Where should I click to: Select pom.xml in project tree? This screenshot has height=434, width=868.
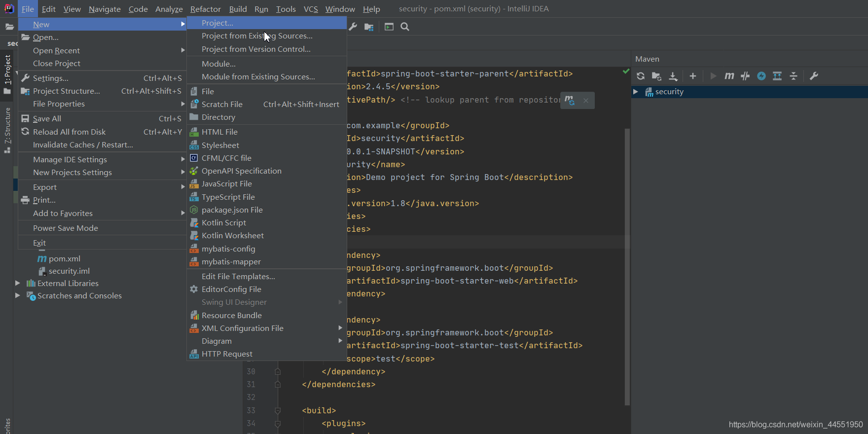point(64,258)
